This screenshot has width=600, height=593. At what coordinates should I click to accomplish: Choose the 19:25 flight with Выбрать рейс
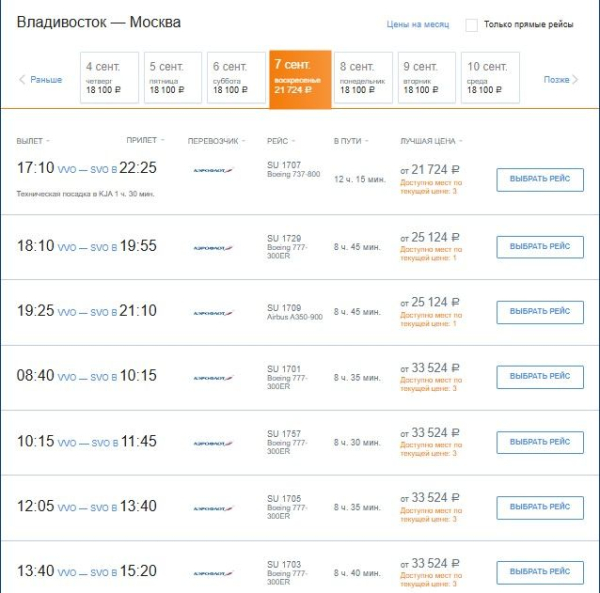click(540, 312)
